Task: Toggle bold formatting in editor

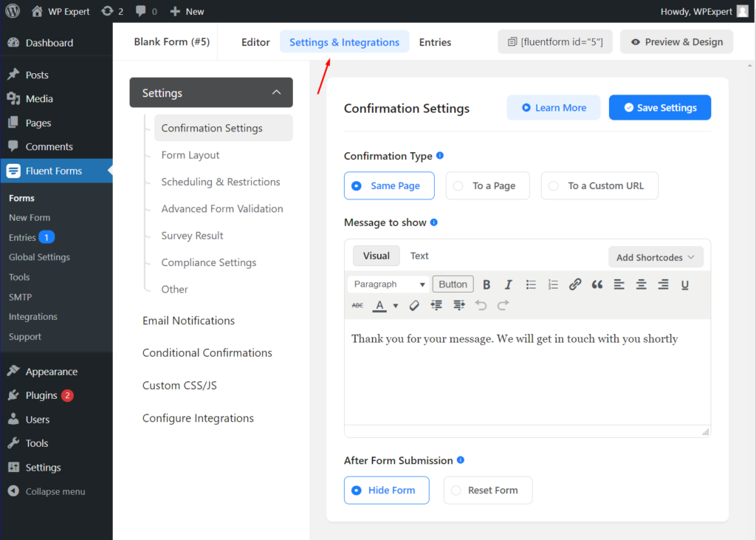Action: coord(487,284)
